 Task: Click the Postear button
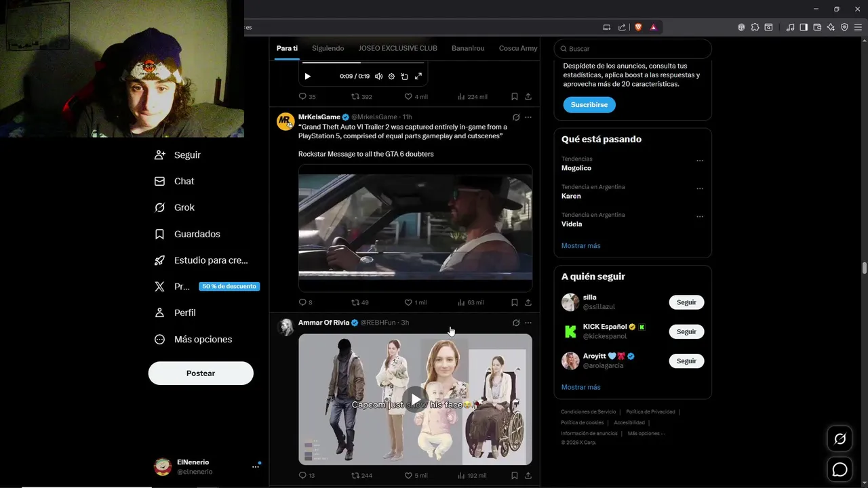[x=201, y=373]
